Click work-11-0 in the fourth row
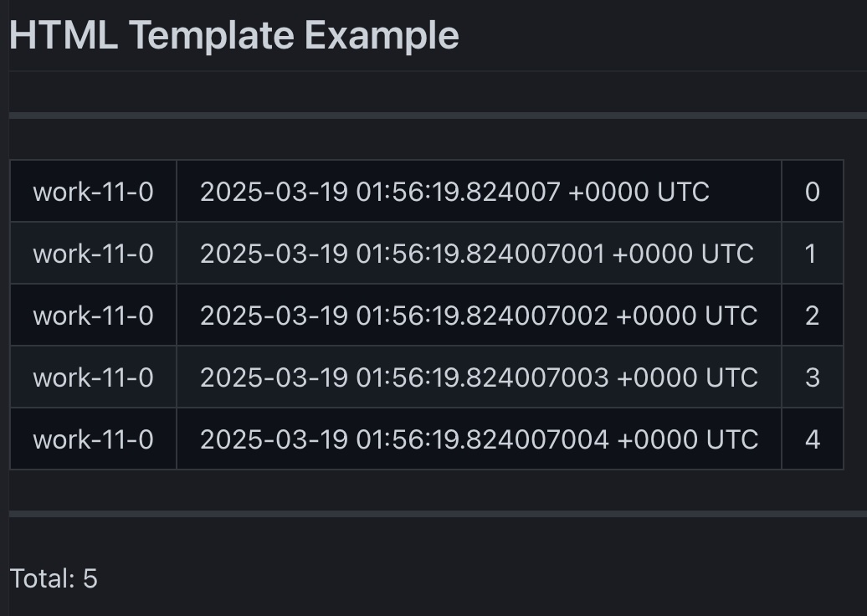Viewport: 867px width, 616px height. coord(93,377)
